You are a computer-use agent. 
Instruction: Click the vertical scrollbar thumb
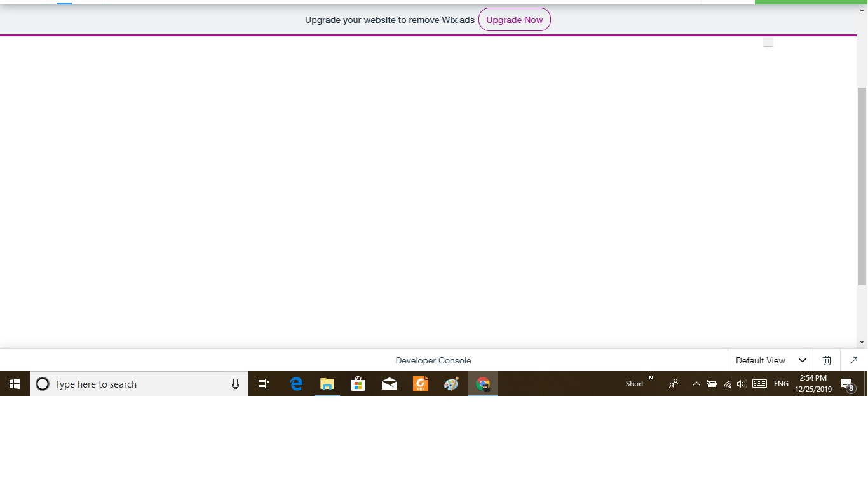[x=862, y=186]
